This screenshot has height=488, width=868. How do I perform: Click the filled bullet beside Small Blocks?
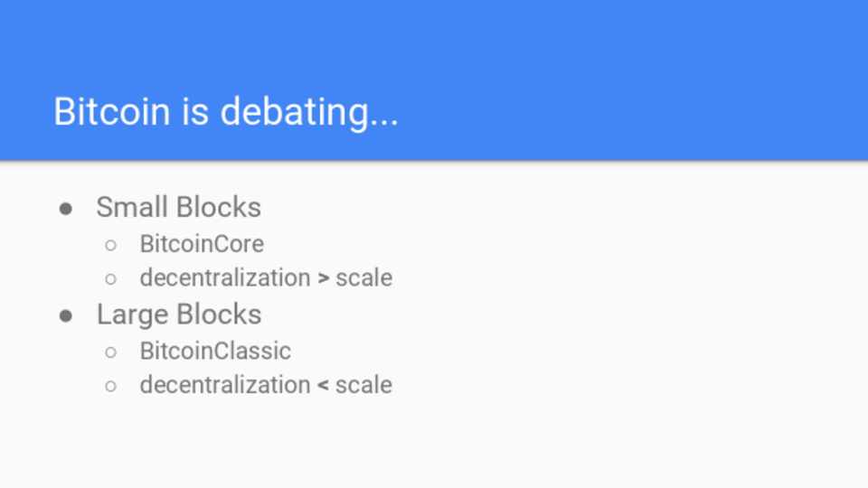tap(65, 209)
